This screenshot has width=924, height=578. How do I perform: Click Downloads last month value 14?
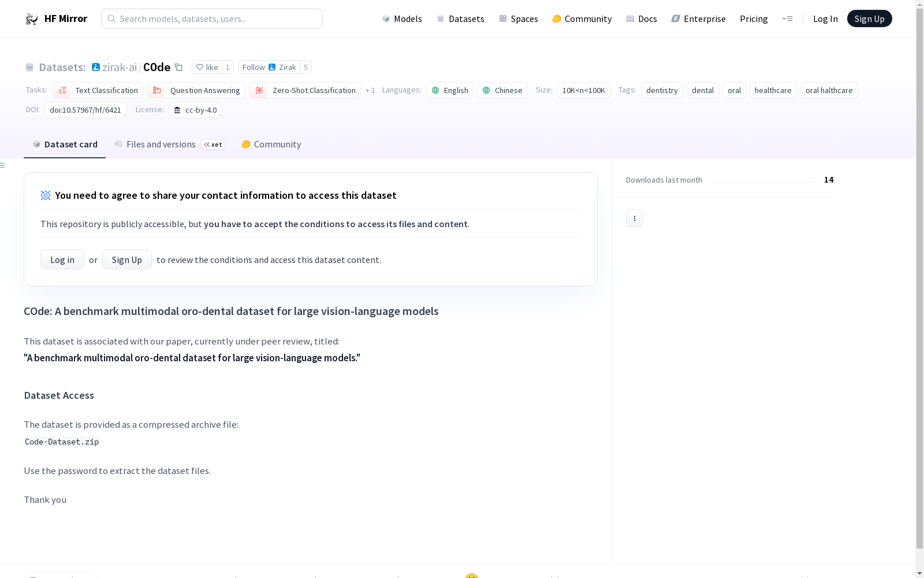[x=829, y=180]
